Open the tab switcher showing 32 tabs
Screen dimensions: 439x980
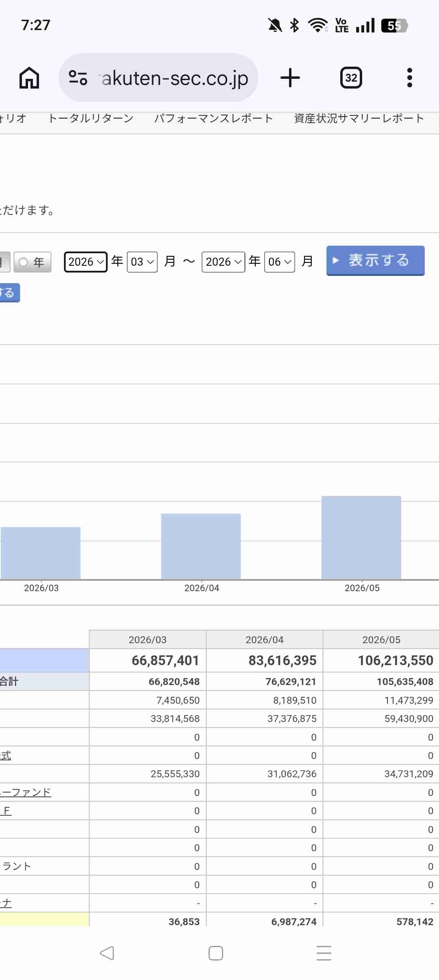(351, 78)
